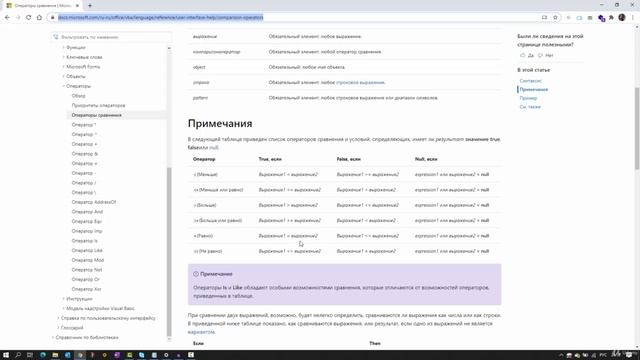Open the Chrome profile avatar

point(622,18)
